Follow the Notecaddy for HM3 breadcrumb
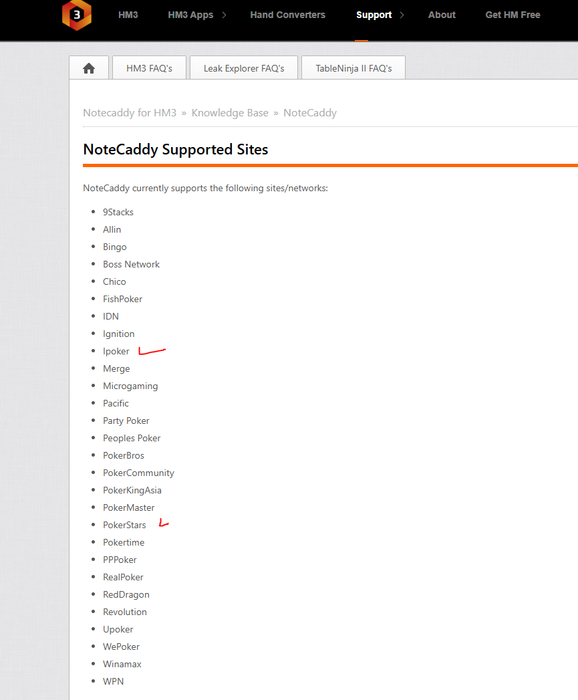Viewport: 578px width, 700px height. click(x=129, y=112)
